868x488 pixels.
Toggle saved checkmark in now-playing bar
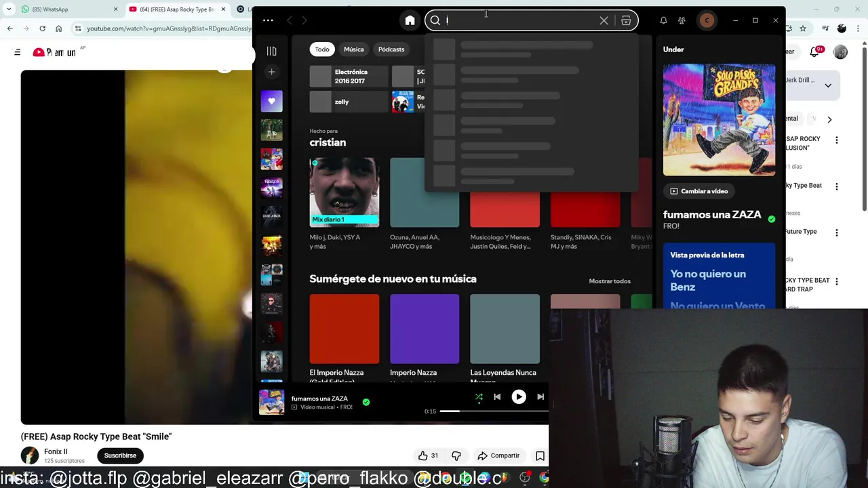tap(366, 402)
